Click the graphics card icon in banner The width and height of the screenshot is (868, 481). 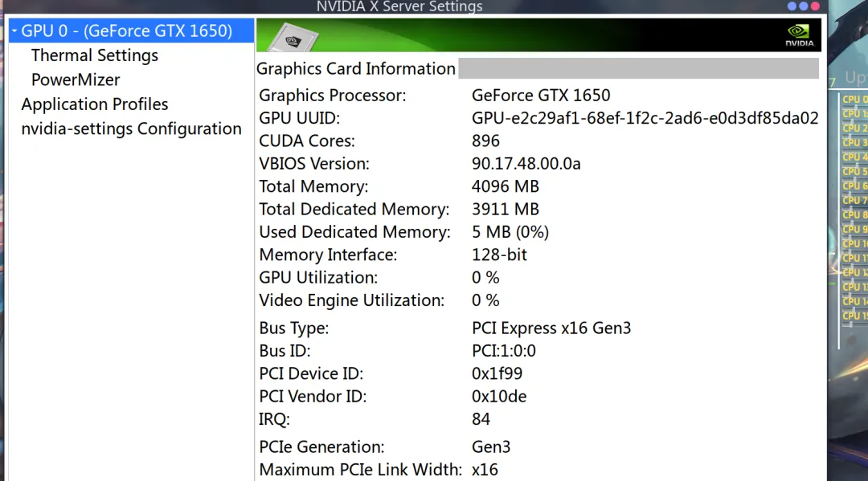coord(293,38)
